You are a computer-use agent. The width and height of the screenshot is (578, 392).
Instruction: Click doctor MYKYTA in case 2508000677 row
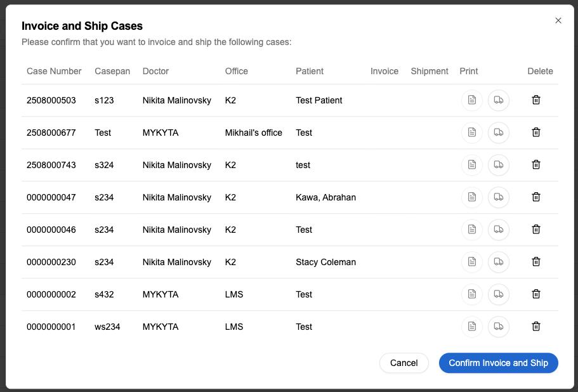(x=161, y=133)
